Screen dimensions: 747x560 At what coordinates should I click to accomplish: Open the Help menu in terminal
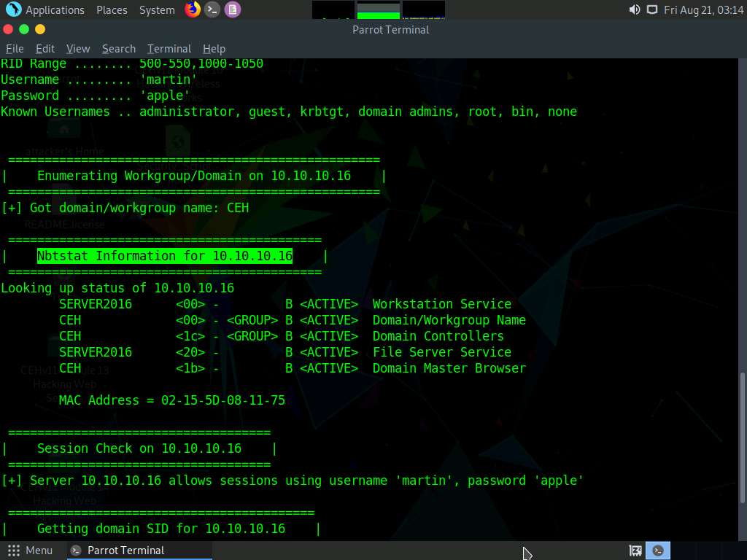214,49
